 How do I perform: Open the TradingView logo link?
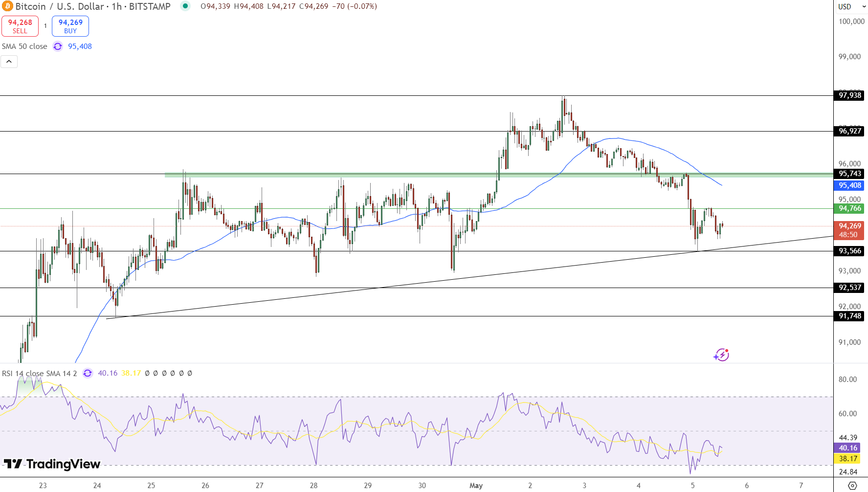(52, 464)
